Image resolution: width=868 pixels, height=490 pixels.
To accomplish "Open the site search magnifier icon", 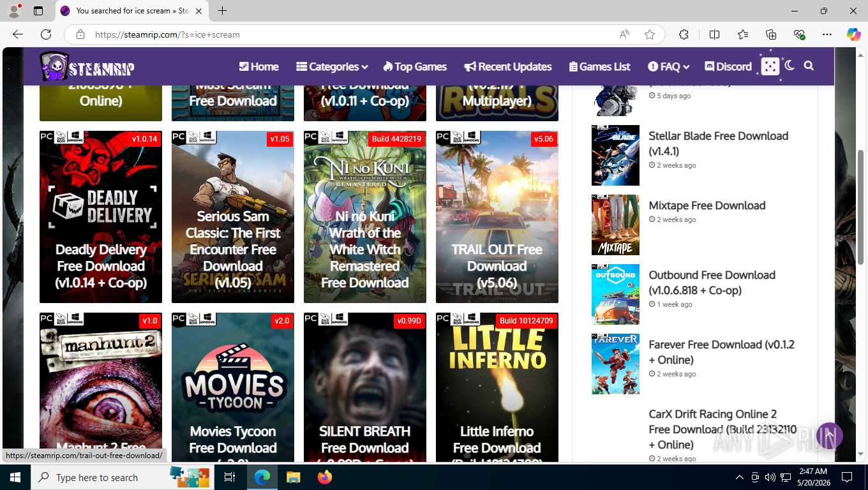I will point(809,66).
